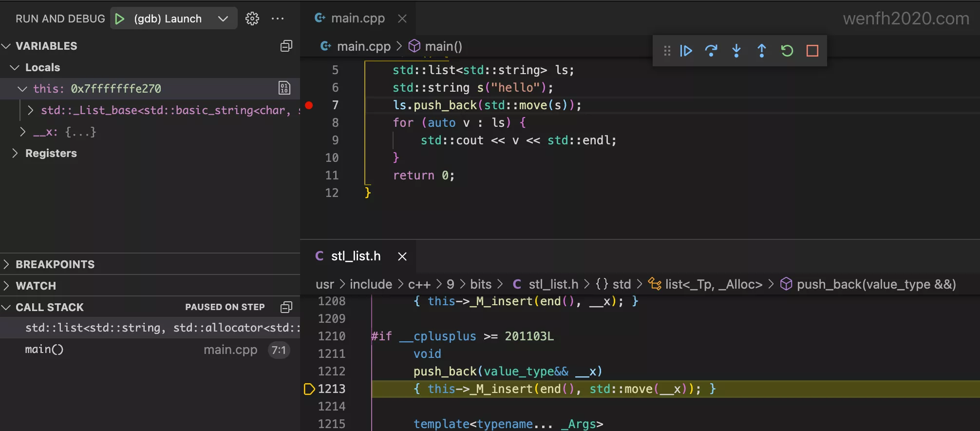Image resolution: width=980 pixels, height=431 pixels.
Task: Select main() frame in call stack
Action: tap(44, 350)
